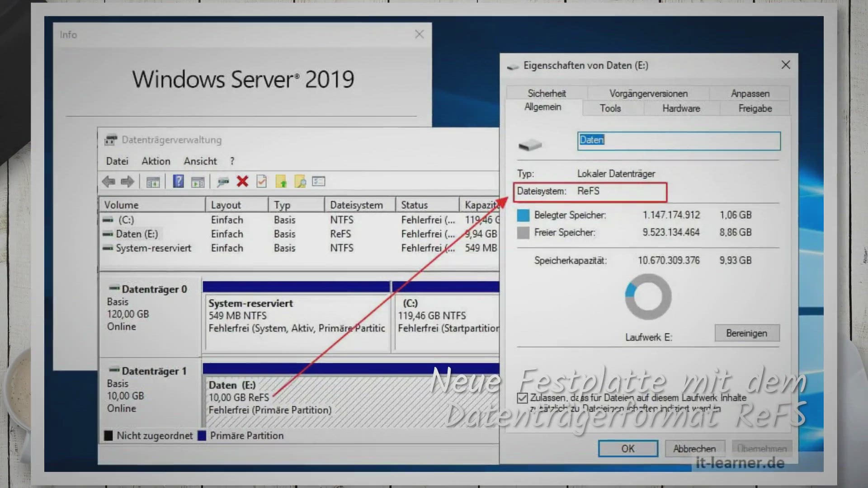Viewport: 868px width, 488px height.
Task: Click the drive name field containing Daten
Action: tap(678, 141)
